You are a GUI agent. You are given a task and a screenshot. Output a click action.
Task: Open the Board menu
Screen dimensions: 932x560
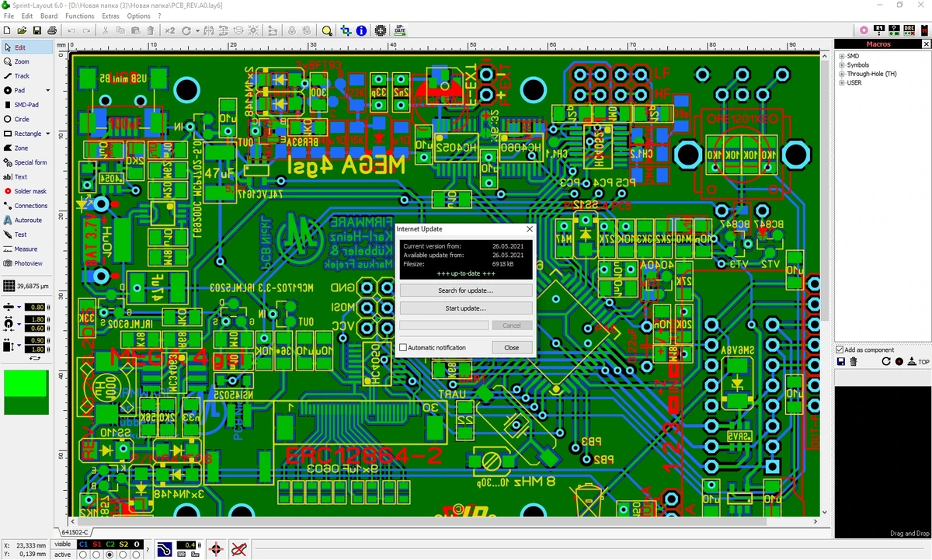click(x=49, y=16)
